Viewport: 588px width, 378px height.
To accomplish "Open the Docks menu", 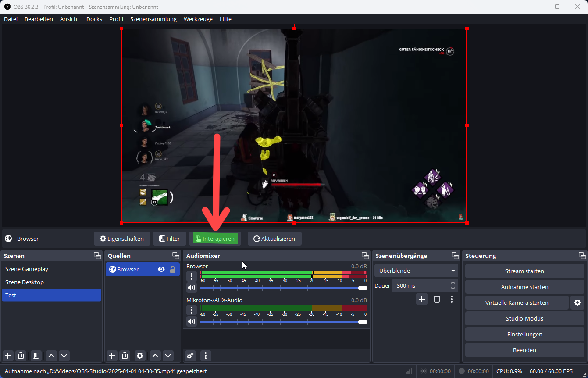I will click(x=94, y=19).
